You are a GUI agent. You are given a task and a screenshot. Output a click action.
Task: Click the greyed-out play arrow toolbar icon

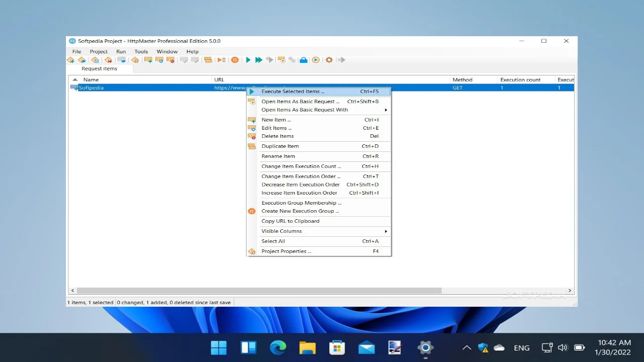(x=270, y=60)
